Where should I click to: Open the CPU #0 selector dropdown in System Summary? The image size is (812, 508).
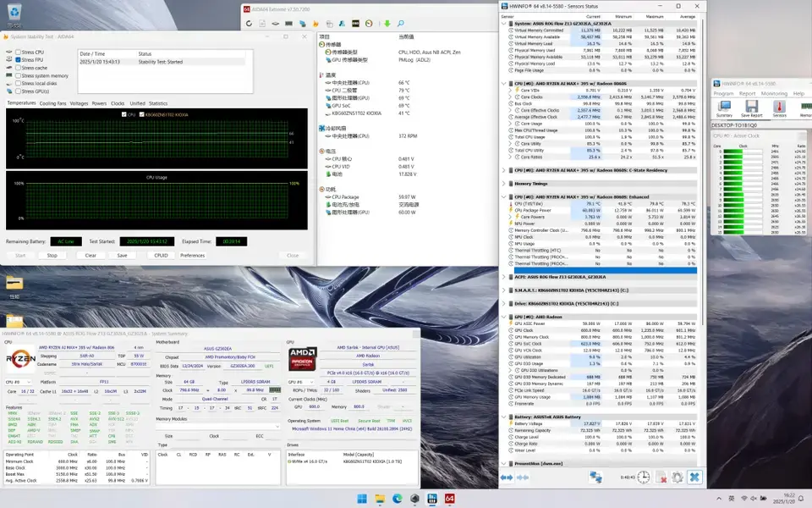point(18,382)
